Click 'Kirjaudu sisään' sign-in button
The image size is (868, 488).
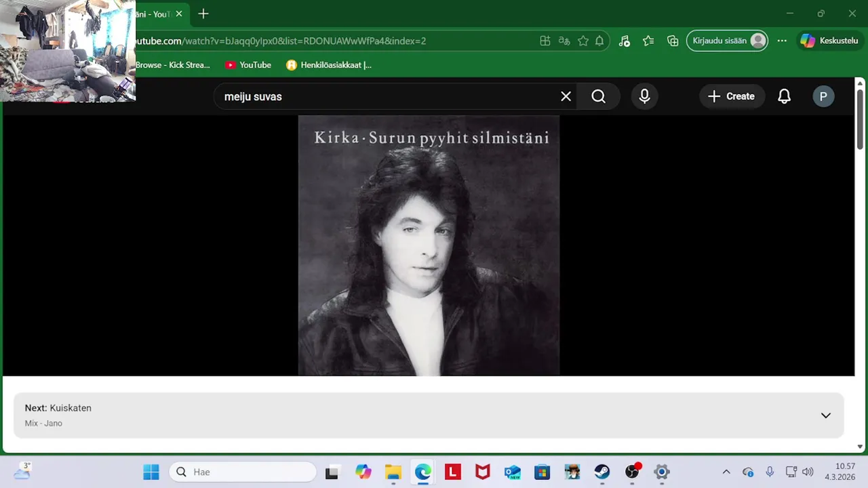(728, 41)
